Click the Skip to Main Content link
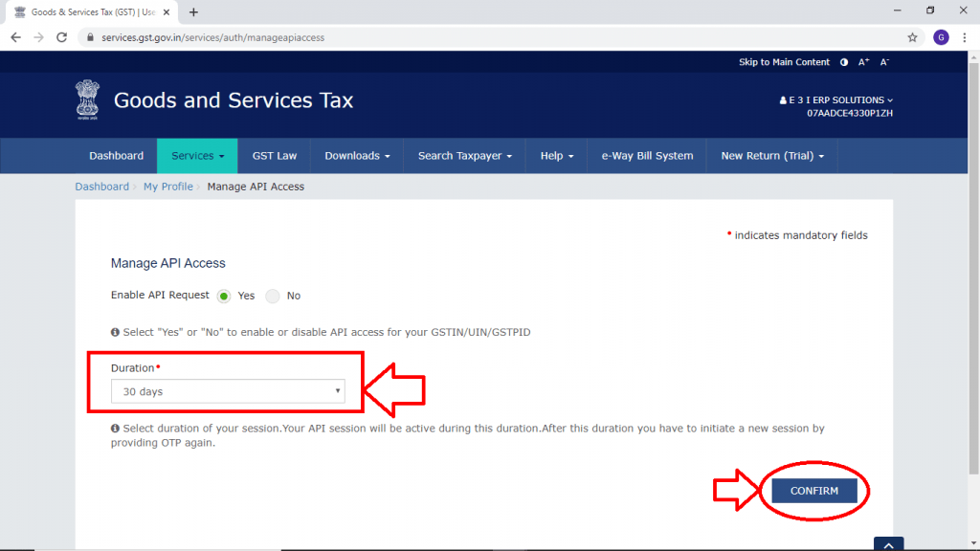 [784, 62]
